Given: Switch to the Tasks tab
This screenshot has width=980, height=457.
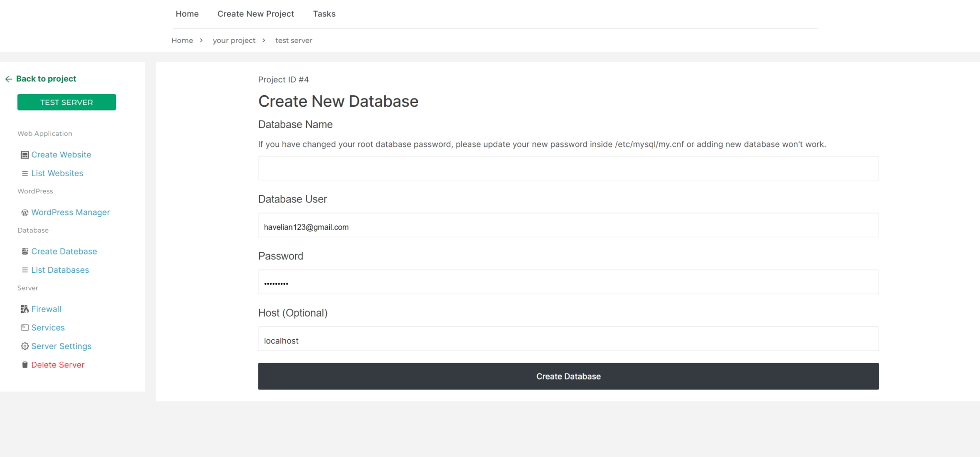Looking at the screenshot, I should click(324, 13).
